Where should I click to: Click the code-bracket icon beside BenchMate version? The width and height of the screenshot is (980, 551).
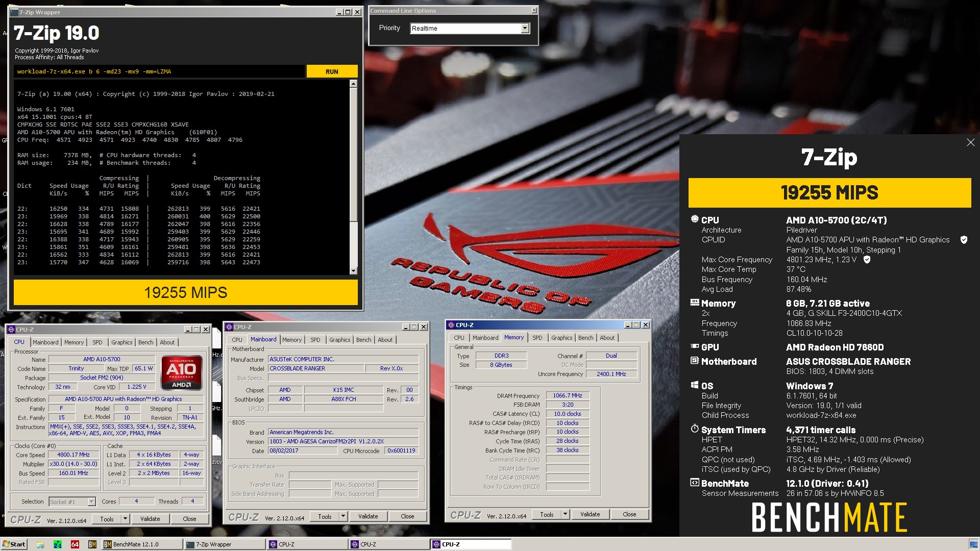(694, 483)
